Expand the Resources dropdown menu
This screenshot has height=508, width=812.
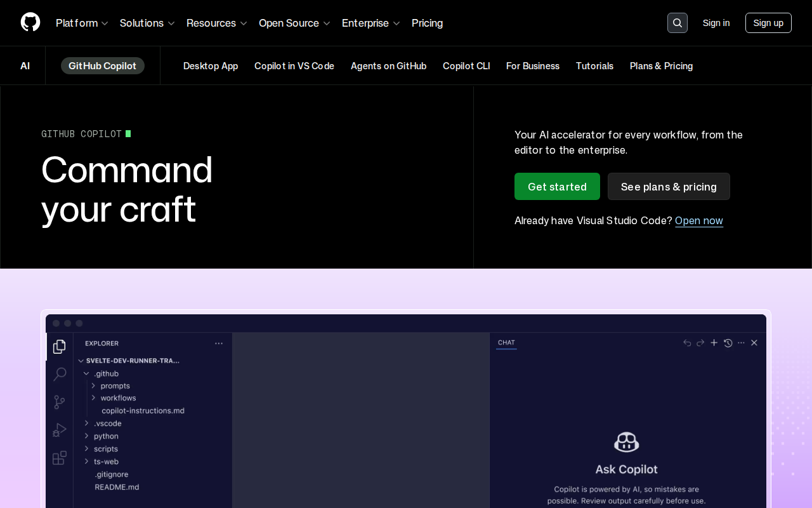pyautogui.click(x=217, y=23)
